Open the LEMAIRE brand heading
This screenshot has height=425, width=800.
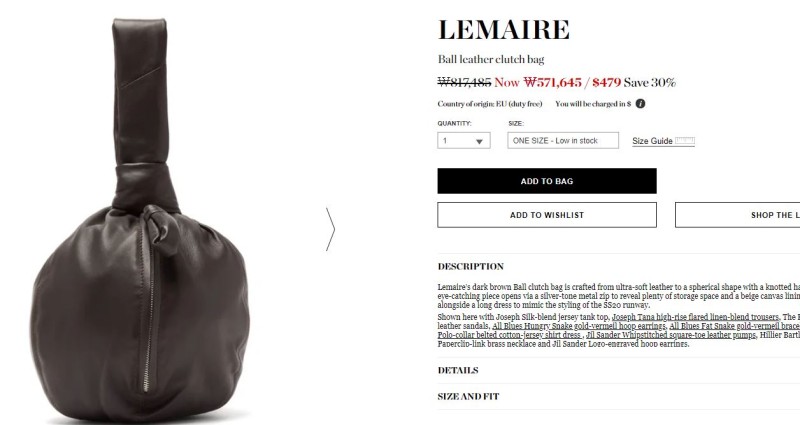(x=504, y=30)
